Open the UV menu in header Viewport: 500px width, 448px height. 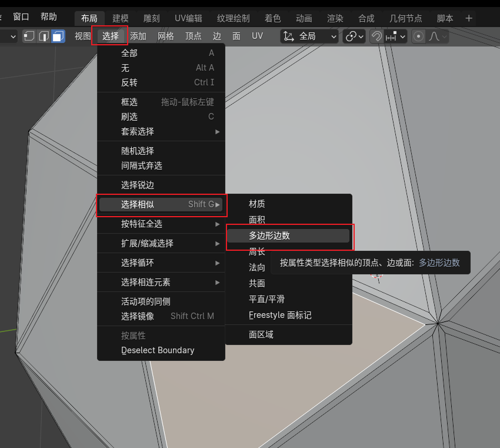point(257,36)
